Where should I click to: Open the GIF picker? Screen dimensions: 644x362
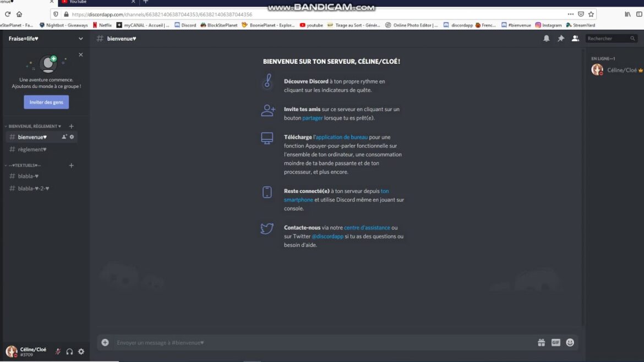(x=555, y=342)
